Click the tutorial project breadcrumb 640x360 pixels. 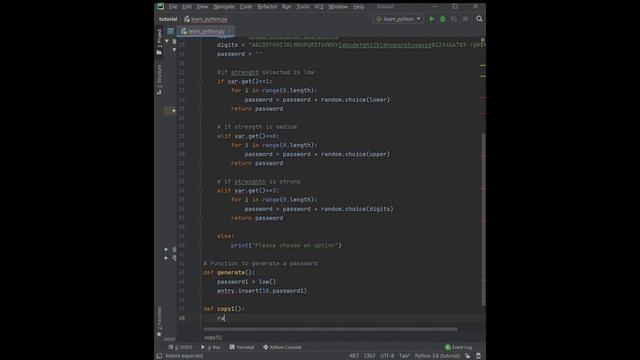(x=168, y=19)
